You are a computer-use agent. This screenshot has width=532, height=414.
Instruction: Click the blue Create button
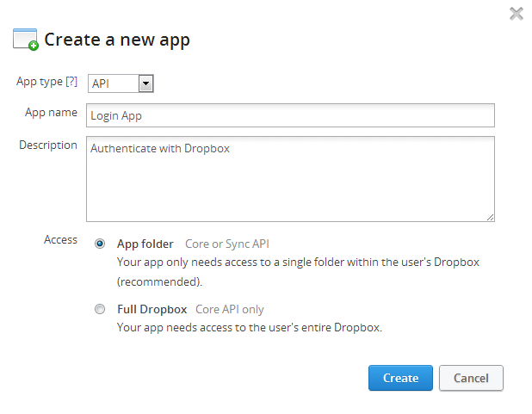400,378
